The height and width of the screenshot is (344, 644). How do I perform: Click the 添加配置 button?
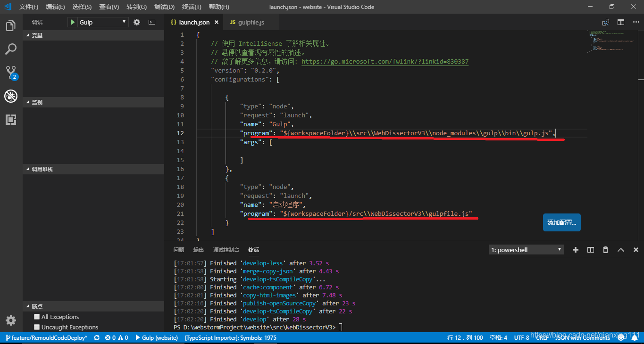(561, 222)
